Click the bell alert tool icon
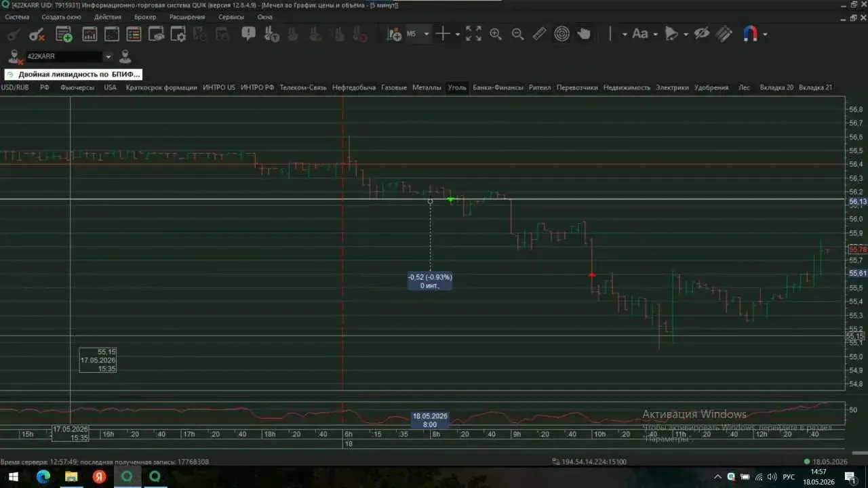 (671, 34)
